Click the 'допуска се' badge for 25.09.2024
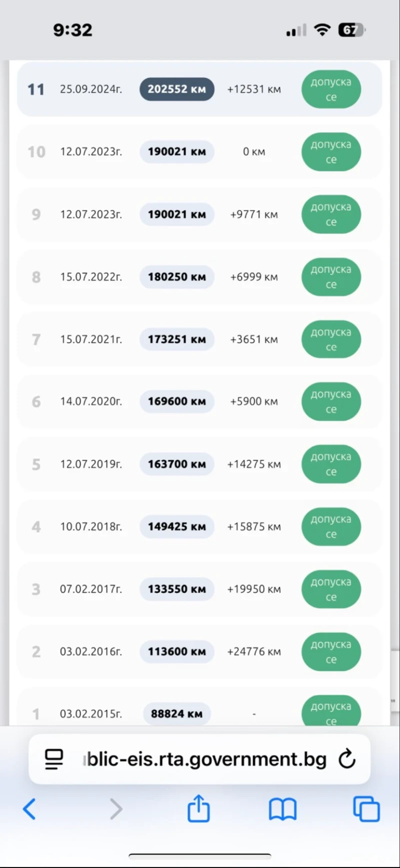 click(x=331, y=90)
